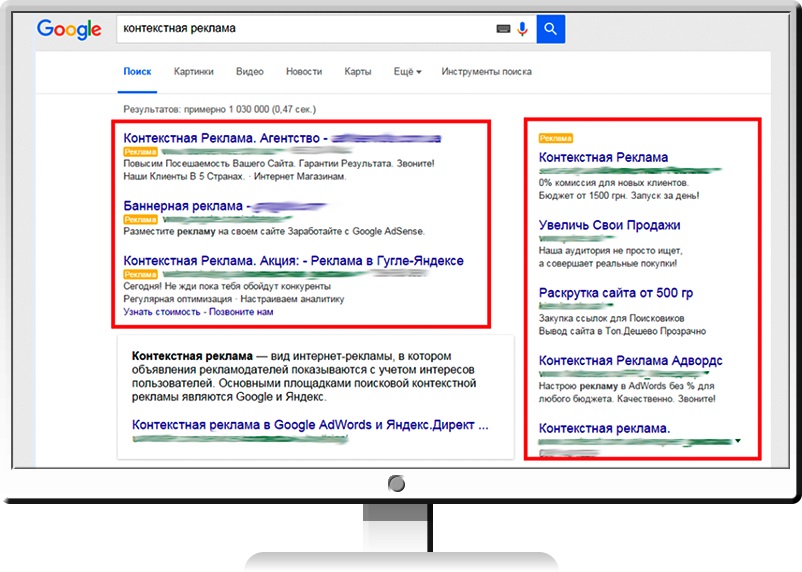802x572 pixels.
Task: Click the Реклама label atop the right column
Action: tap(555, 138)
